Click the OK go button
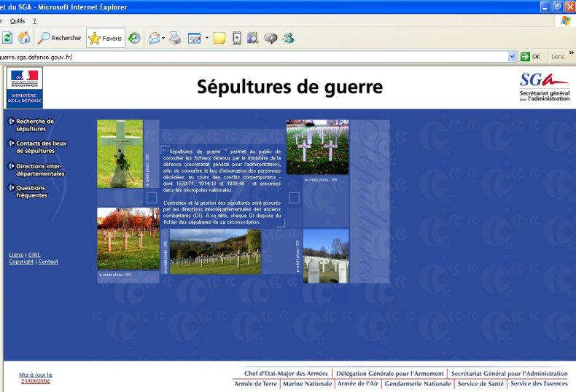Image resolution: width=576 pixels, height=392 pixels. tap(531, 57)
